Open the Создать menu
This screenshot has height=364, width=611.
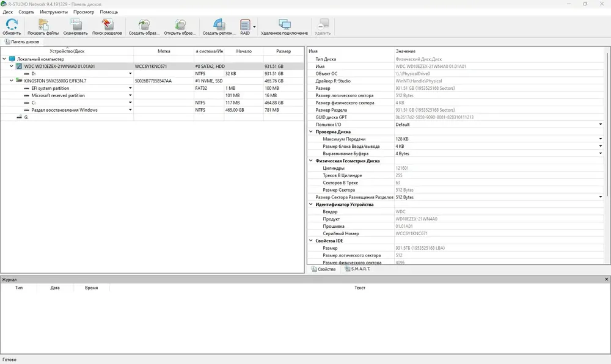tap(26, 12)
